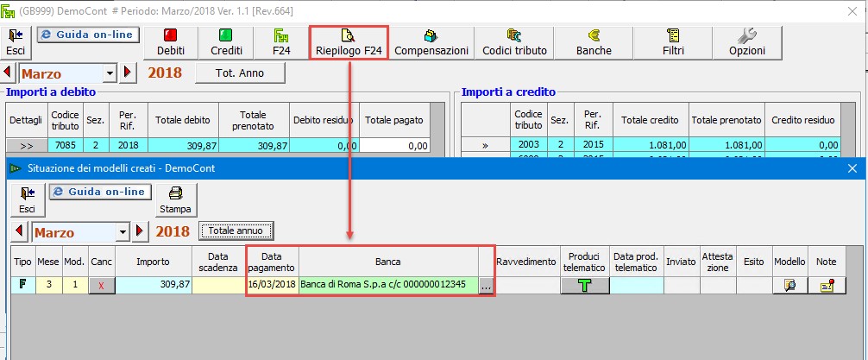This screenshot has width=868, height=360.
Task: Open the Note for the F24 row
Action: coord(827,286)
